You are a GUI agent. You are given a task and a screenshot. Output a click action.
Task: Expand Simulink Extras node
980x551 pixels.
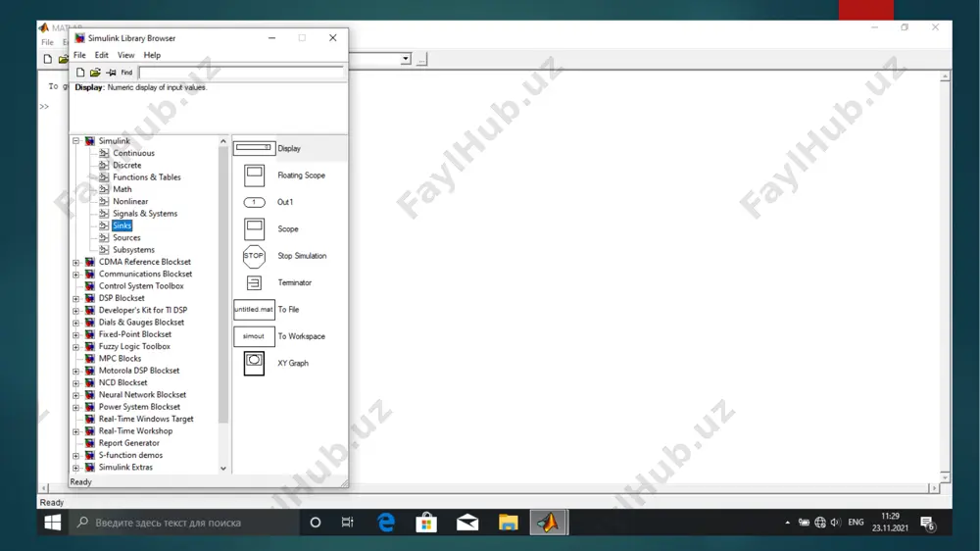[76, 468]
